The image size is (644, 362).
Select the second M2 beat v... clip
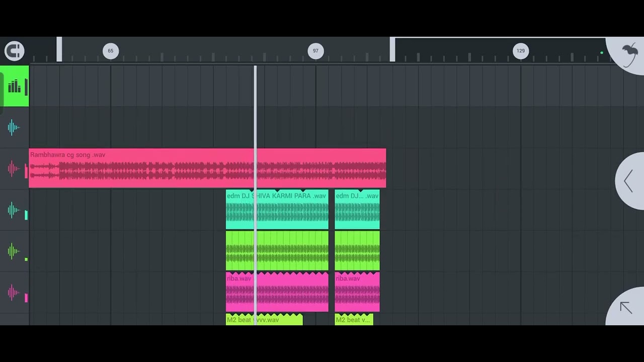354,320
